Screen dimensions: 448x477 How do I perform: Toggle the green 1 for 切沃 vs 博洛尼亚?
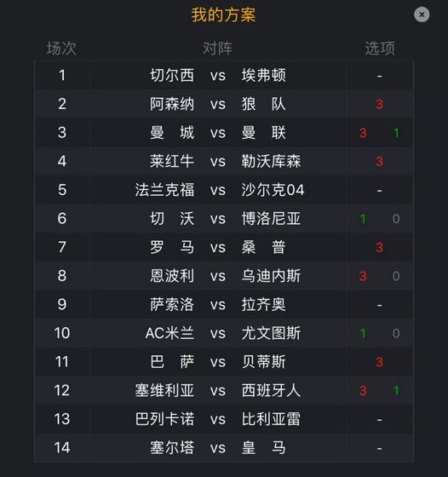click(363, 219)
